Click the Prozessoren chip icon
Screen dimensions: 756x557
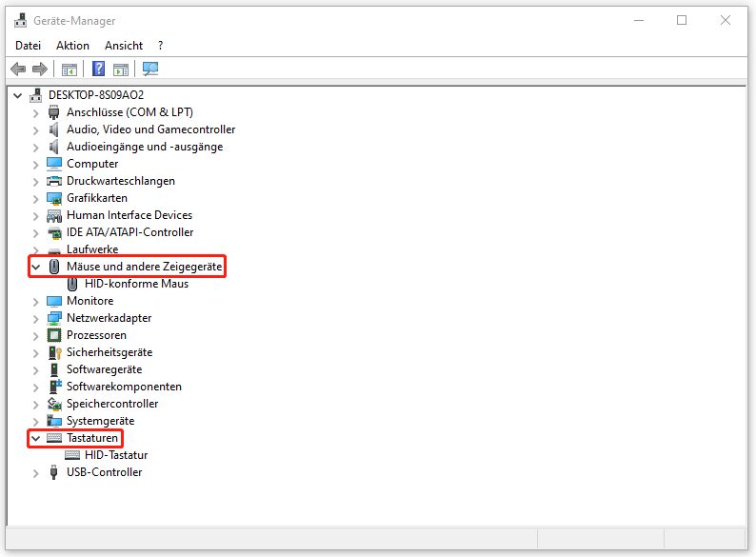(x=54, y=335)
